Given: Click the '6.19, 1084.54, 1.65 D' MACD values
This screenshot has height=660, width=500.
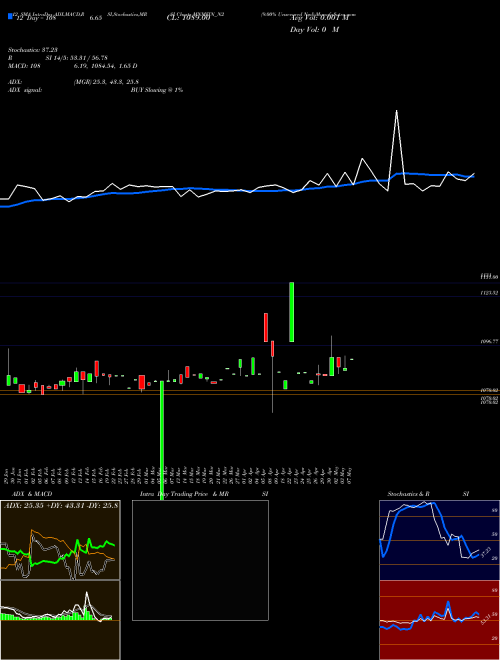Looking at the screenshot, I should [x=105, y=66].
